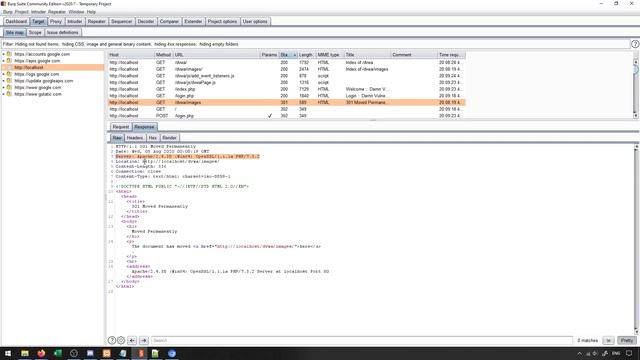Screen dimensions: 640x360
Task: Open the Comparer tab
Action: [x=169, y=21]
